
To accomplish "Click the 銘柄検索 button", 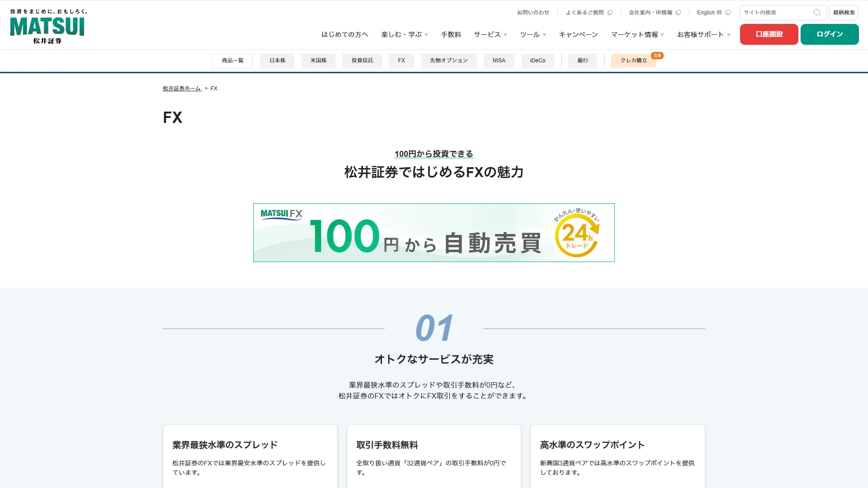I will coord(844,13).
